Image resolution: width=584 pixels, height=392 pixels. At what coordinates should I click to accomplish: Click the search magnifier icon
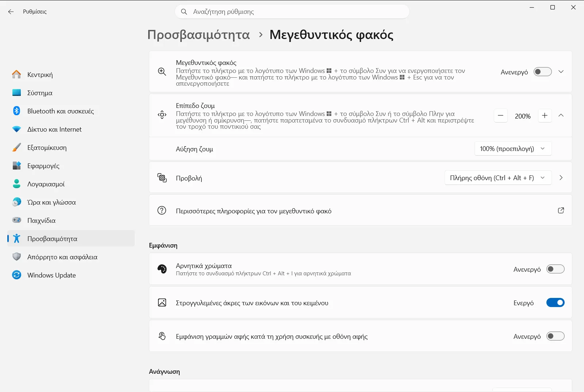coord(184,12)
